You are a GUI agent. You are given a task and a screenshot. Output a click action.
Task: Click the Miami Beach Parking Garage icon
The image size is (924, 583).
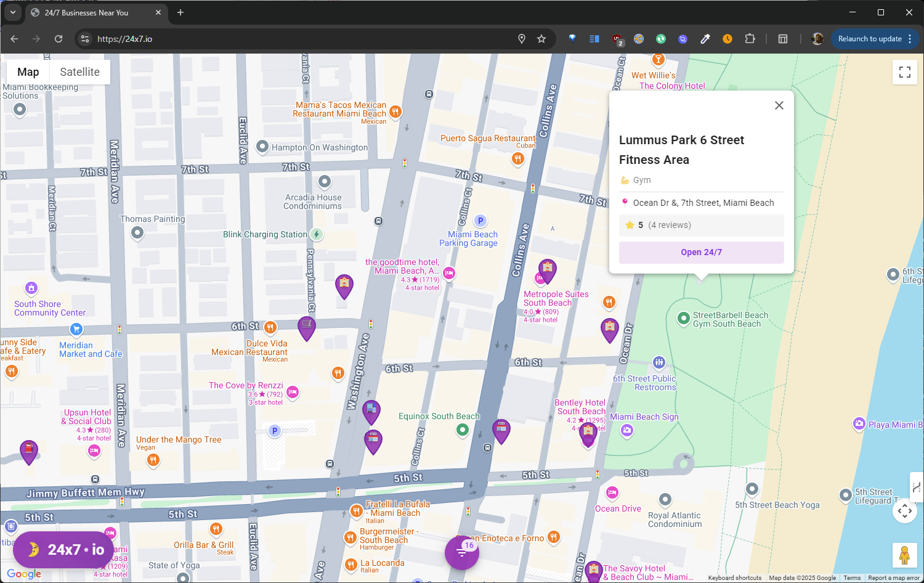pyautogui.click(x=480, y=221)
